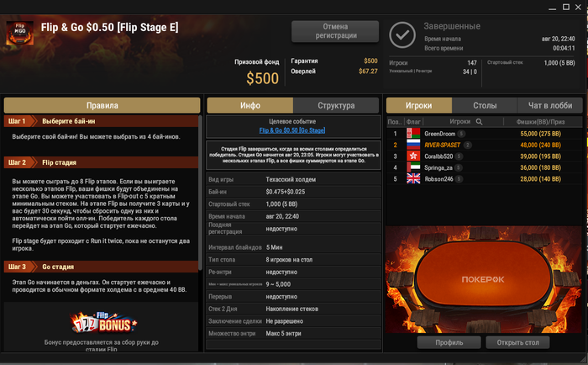The image size is (588, 365).
Task: Click the badge icon next to GreenDroom's name
Action: click(x=461, y=134)
